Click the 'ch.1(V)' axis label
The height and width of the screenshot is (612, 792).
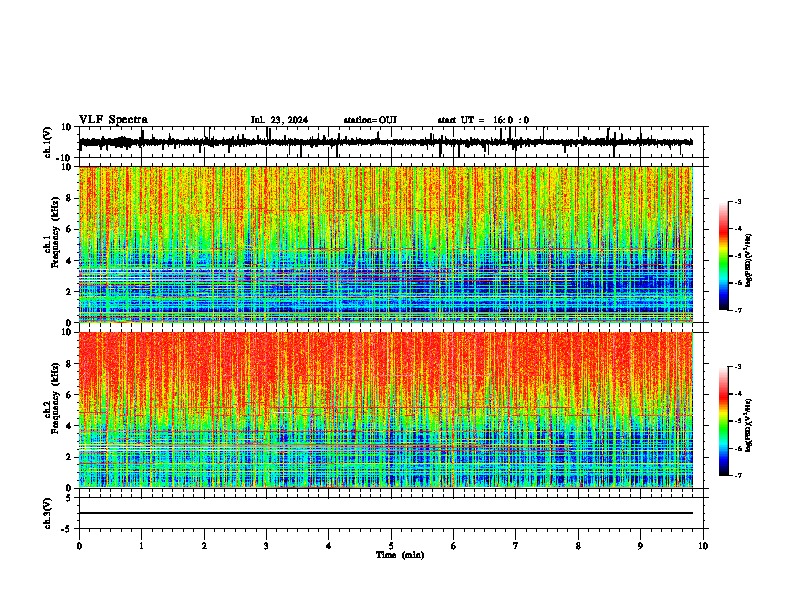(x=48, y=142)
